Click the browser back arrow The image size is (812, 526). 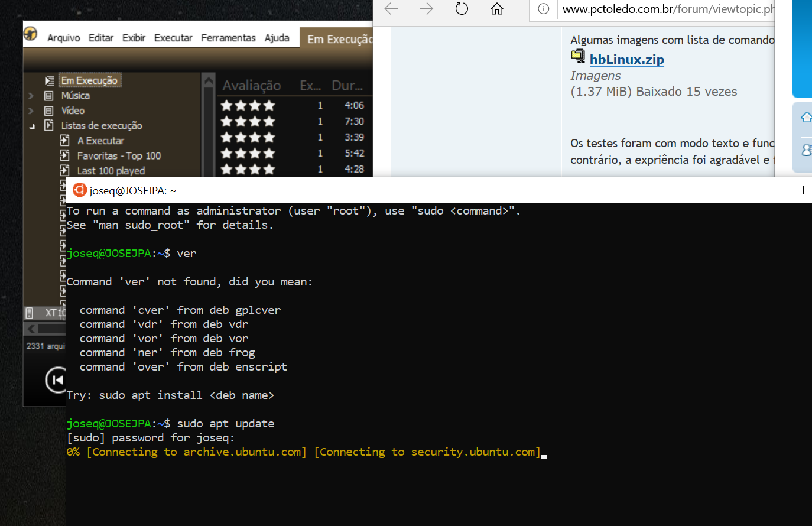(x=391, y=9)
